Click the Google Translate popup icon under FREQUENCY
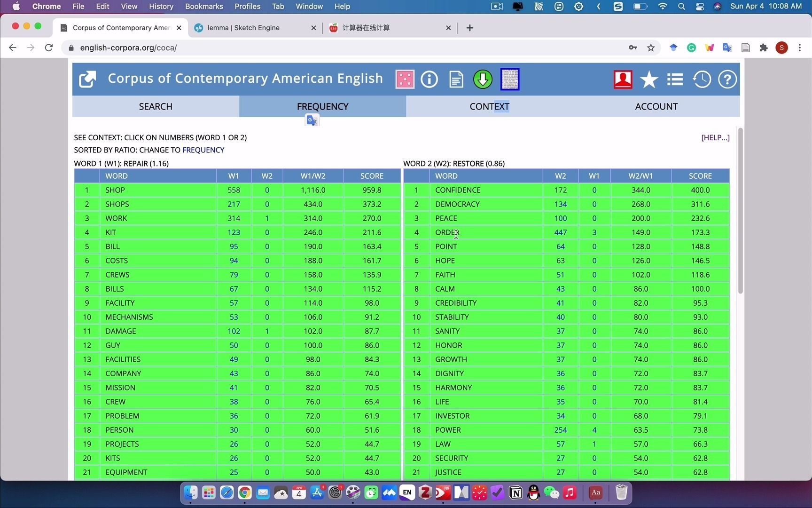 (x=312, y=121)
